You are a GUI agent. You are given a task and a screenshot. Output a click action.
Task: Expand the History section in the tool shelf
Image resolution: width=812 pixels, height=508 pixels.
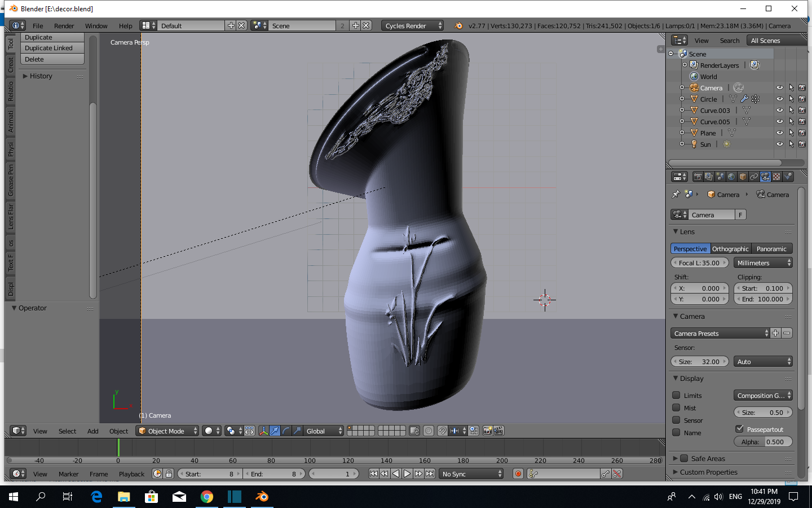[x=39, y=76]
